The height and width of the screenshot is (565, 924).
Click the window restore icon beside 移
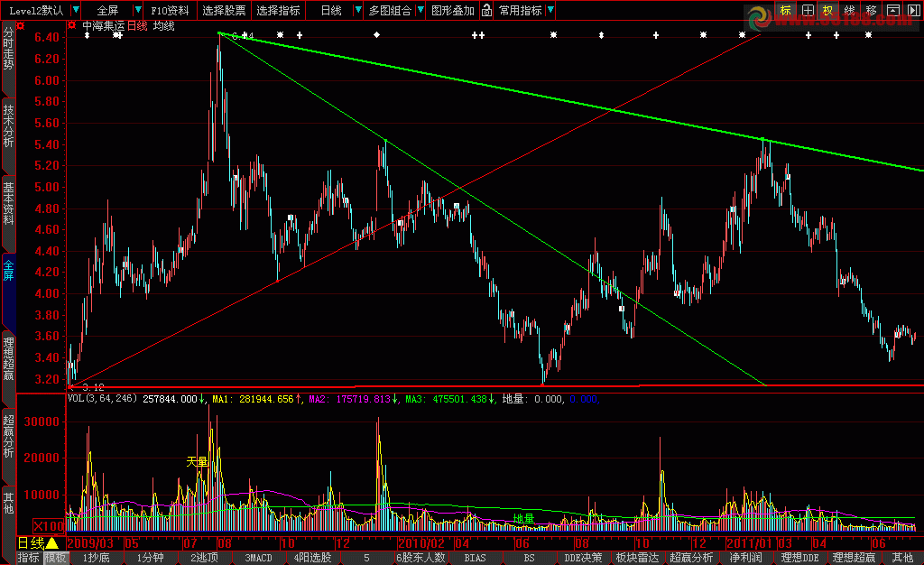click(x=893, y=11)
